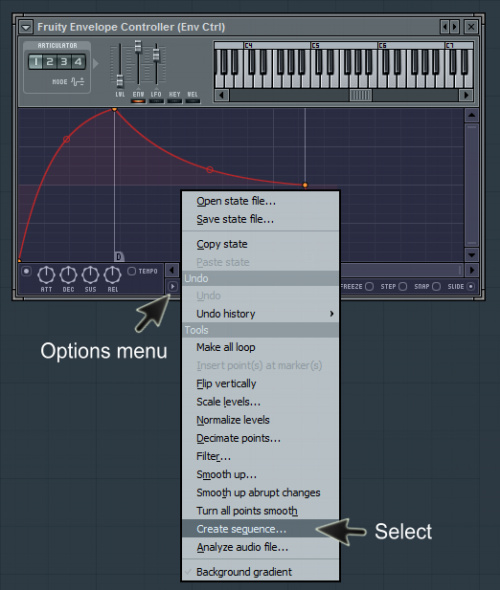The width and height of the screenshot is (500, 590).
Task: Close the Fruity Envelope Controller window
Action: click(471, 27)
